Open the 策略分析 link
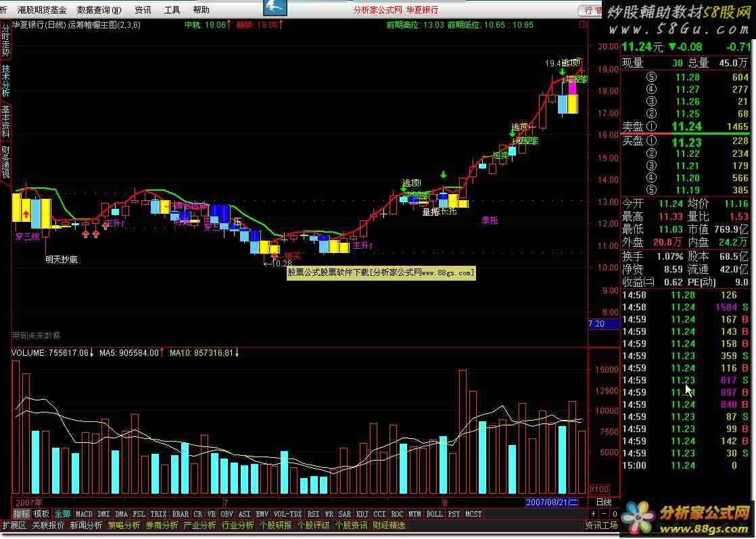This screenshot has width=756, height=539. click(124, 525)
